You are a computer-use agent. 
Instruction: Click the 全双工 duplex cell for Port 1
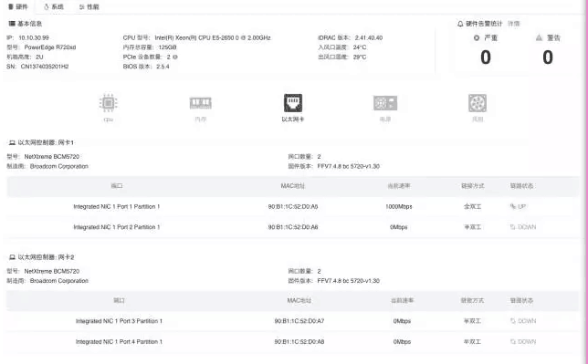point(473,206)
